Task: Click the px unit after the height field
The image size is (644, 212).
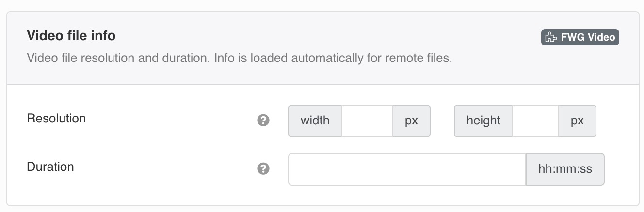Action: click(577, 121)
